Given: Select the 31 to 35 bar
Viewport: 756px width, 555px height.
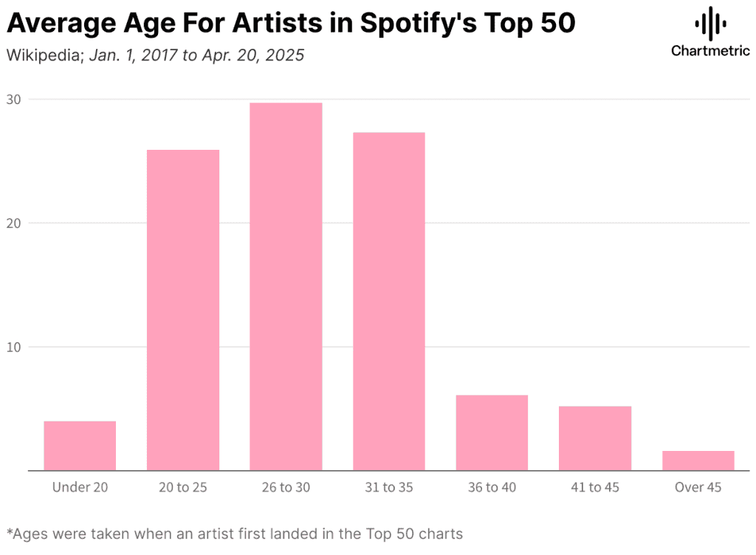Looking at the screenshot, I should coord(389,301).
